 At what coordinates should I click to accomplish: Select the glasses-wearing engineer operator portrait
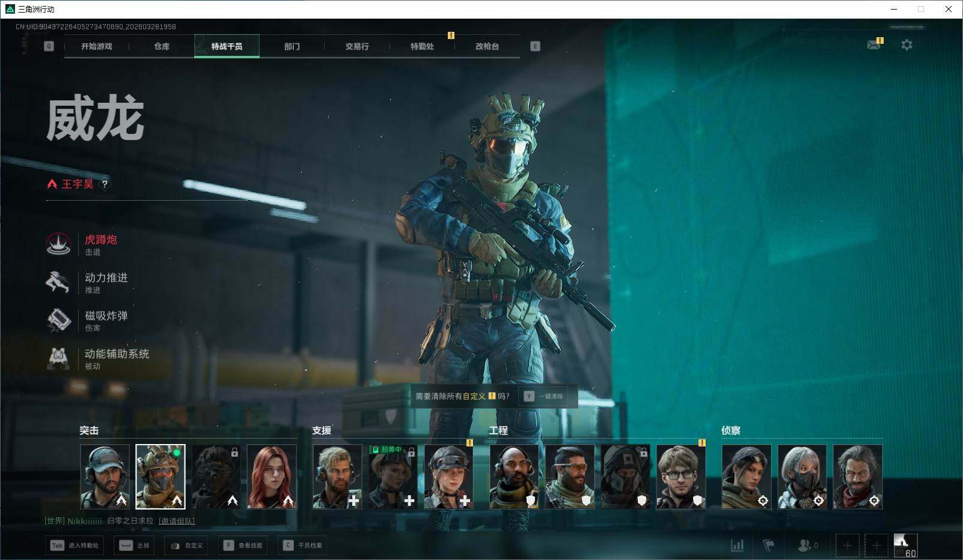pos(680,476)
